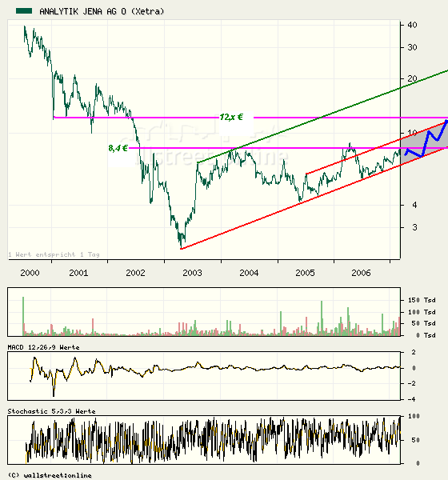The width and height of the screenshot is (448, 480).
Task: Click the 2006 year label on the time axis
Action: tap(361, 273)
